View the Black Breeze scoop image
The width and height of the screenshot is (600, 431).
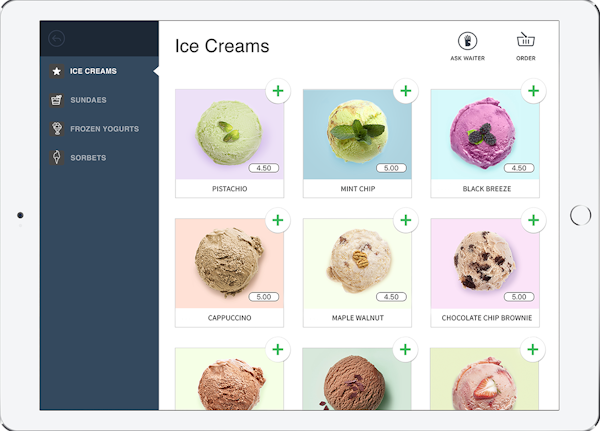point(485,134)
